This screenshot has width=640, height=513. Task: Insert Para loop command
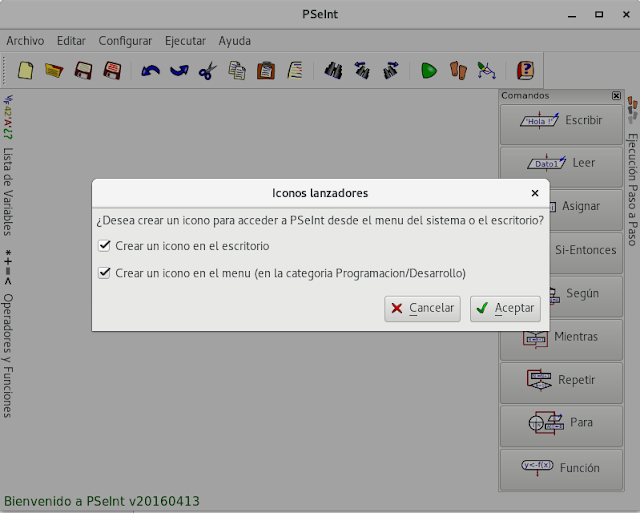tap(561, 426)
